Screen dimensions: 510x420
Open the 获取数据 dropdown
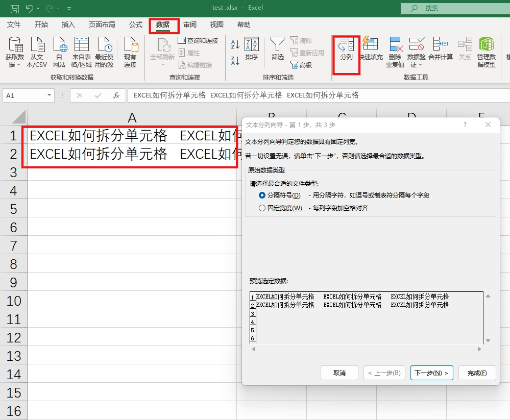[x=15, y=52]
